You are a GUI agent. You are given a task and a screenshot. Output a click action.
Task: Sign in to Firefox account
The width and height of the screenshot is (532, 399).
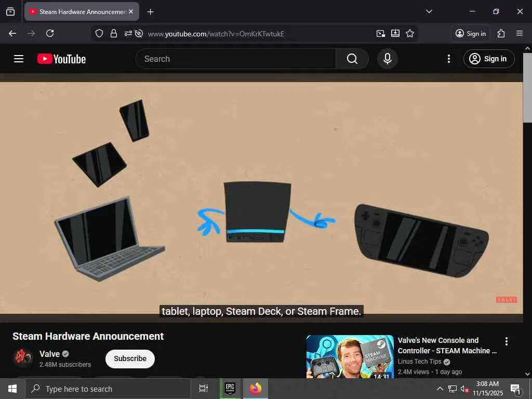coord(471,33)
